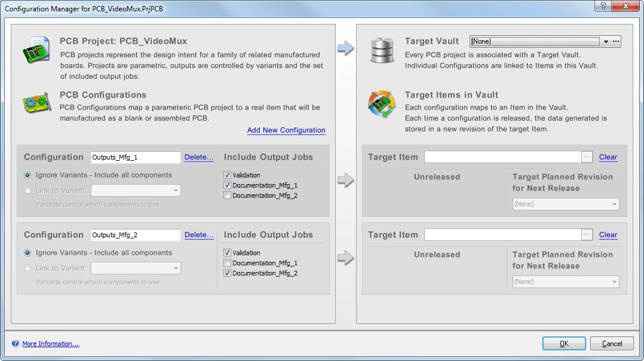This screenshot has height=361, width=644.
Task: Browse for first Target Item using ellipsis
Action: coord(587,157)
